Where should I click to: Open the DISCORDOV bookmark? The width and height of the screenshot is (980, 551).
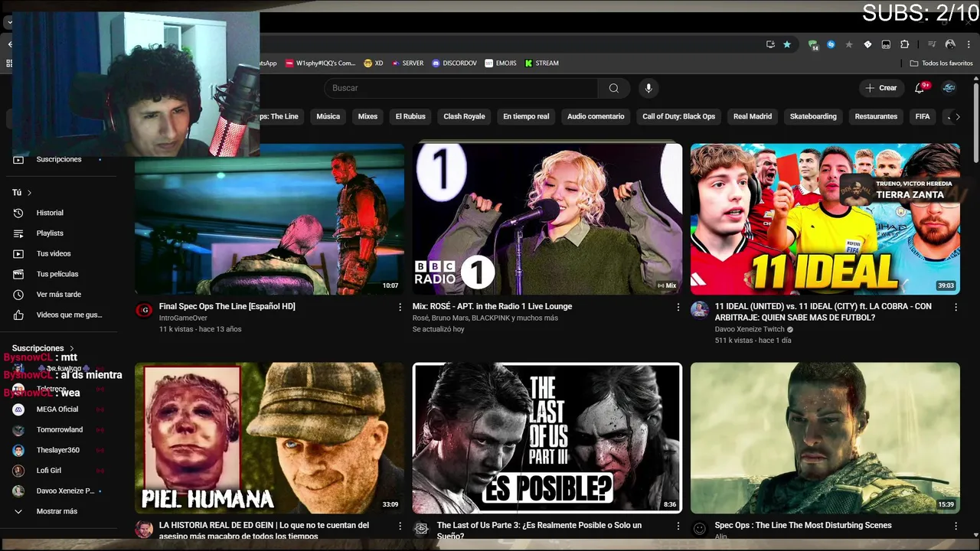pos(454,64)
